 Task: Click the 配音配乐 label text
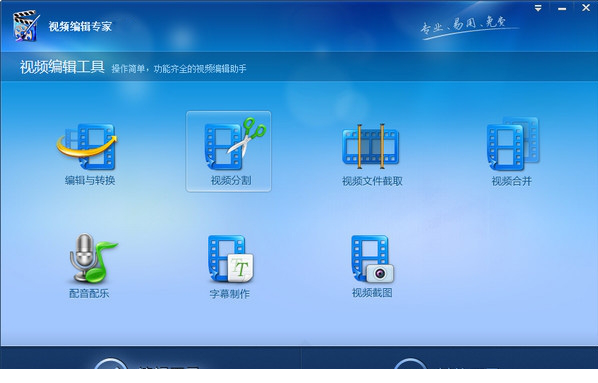click(89, 293)
